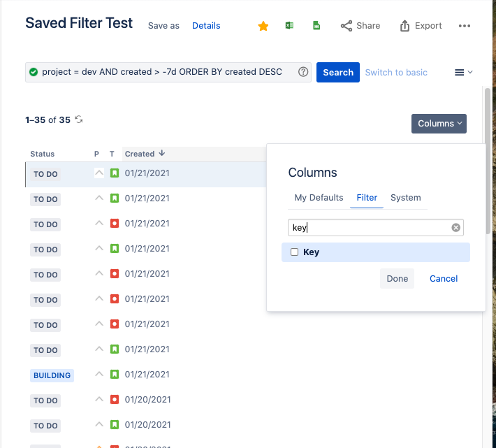
Task: Click the yellow favorite star icon
Action: click(263, 26)
